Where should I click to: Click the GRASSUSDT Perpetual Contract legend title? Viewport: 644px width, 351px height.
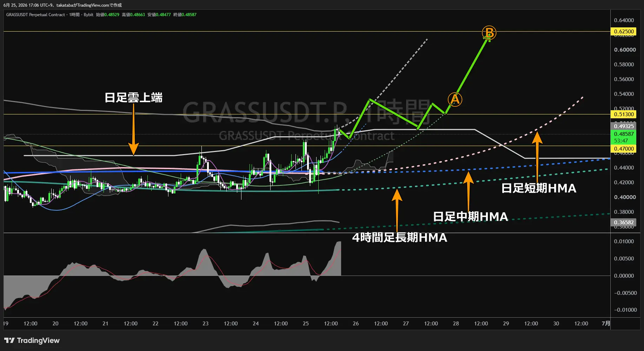pos(35,15)
